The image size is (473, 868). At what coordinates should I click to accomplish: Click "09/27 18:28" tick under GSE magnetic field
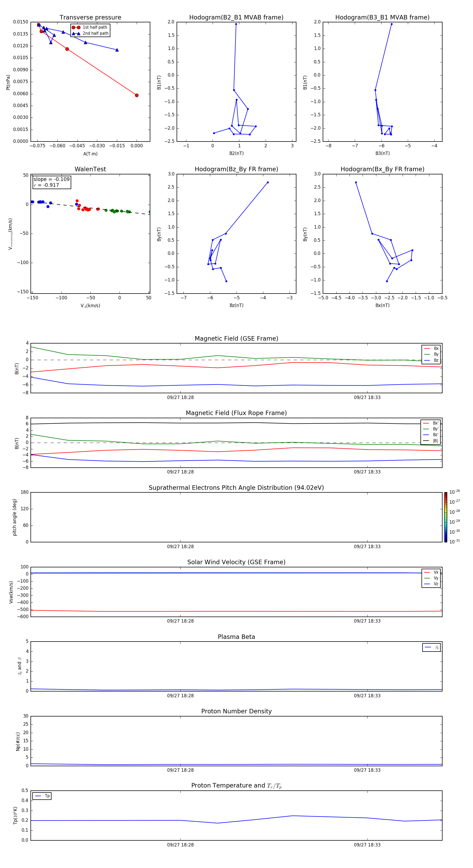(x=181, y=398)
